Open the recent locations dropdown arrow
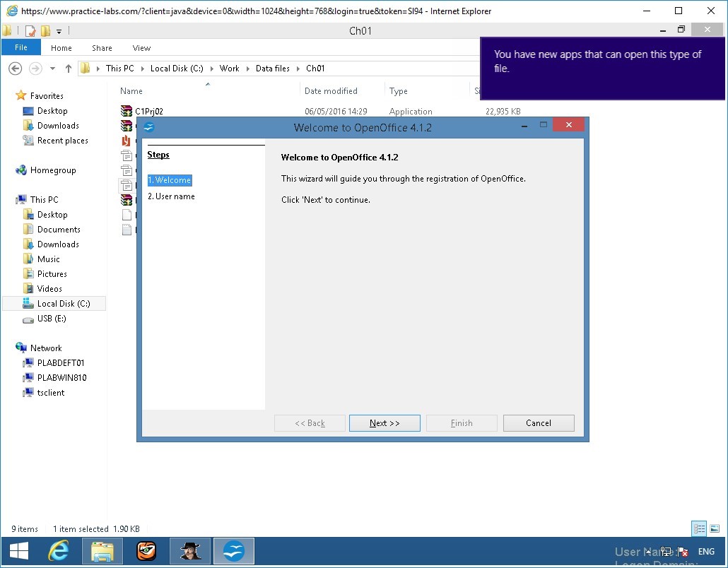This screenshot has width=728, height=568. coord(52,69)
